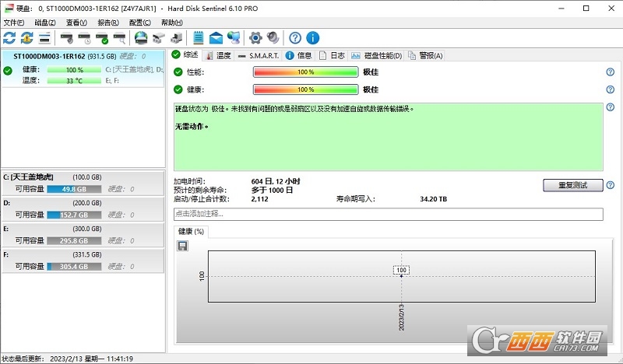Click green check icon beside 性能 label
The width and height of the screenshot is (623, 364).
click(178, 72)
